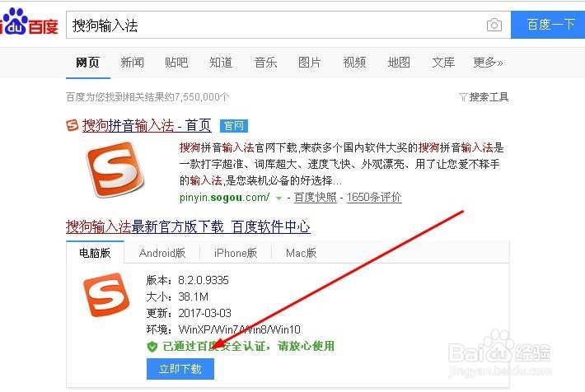Select the 电脑版 tab
Image resolution: width=585 pixels, height=392 pixels.
(x=95, y=253)
